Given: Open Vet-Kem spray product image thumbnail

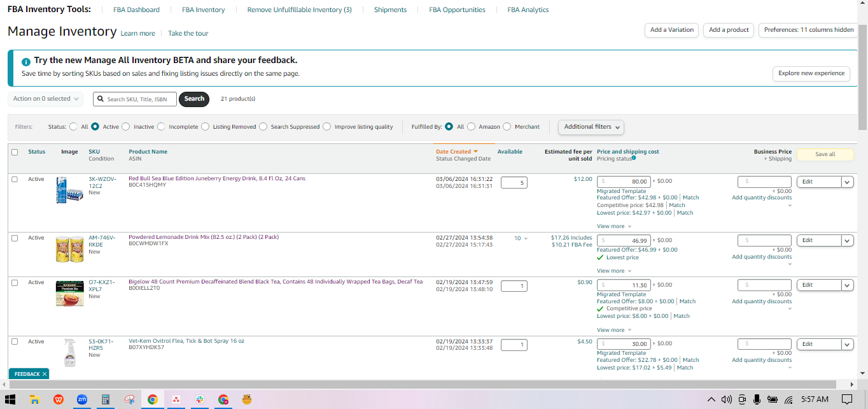Looking at the screenshot, I should coord(69,353).
